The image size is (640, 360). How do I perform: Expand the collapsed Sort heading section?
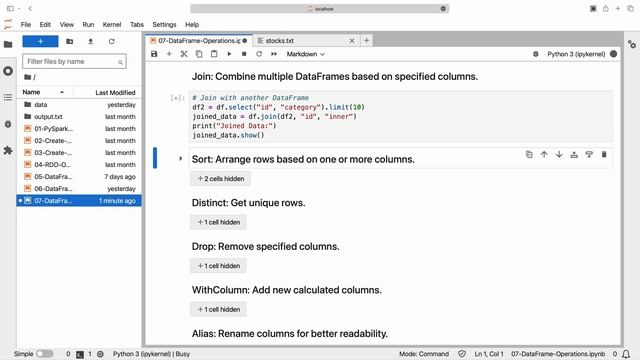[x=180, y=159]
